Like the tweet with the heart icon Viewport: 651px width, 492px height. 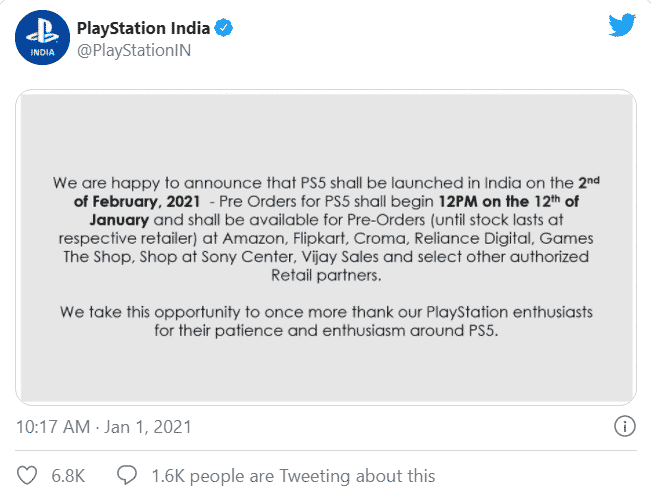(27, 475)
